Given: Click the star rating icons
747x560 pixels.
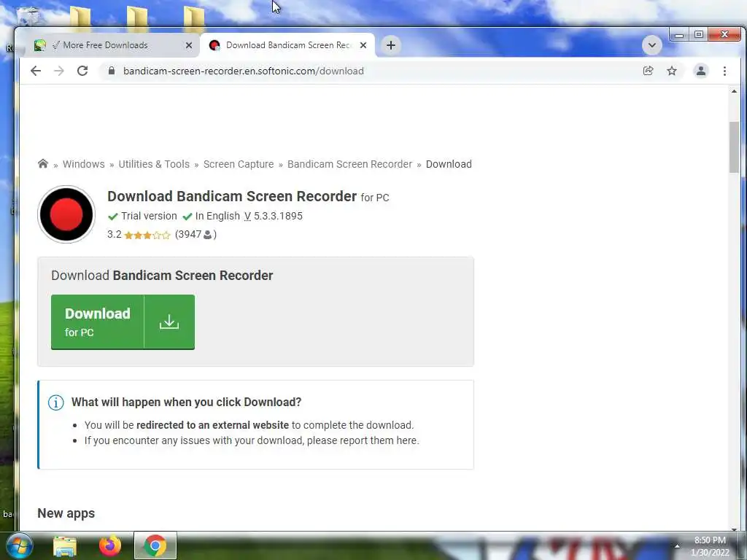Looking at the screenshot, I should coord(147,235).
